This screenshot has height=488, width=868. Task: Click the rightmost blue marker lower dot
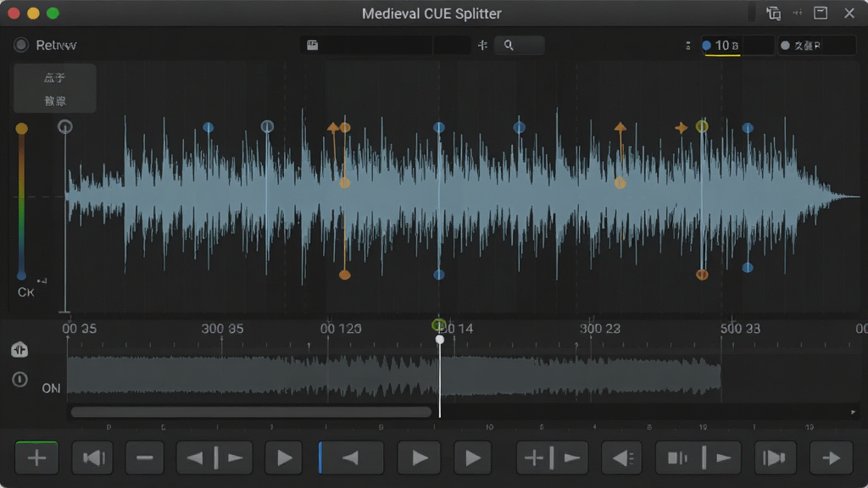pyautogui.click(x=748, y=267)
